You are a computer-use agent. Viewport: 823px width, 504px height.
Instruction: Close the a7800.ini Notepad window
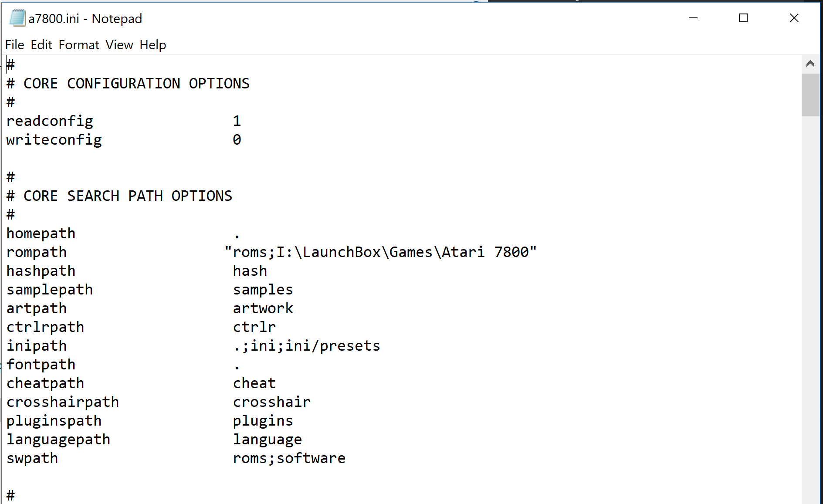pos(794,18)
